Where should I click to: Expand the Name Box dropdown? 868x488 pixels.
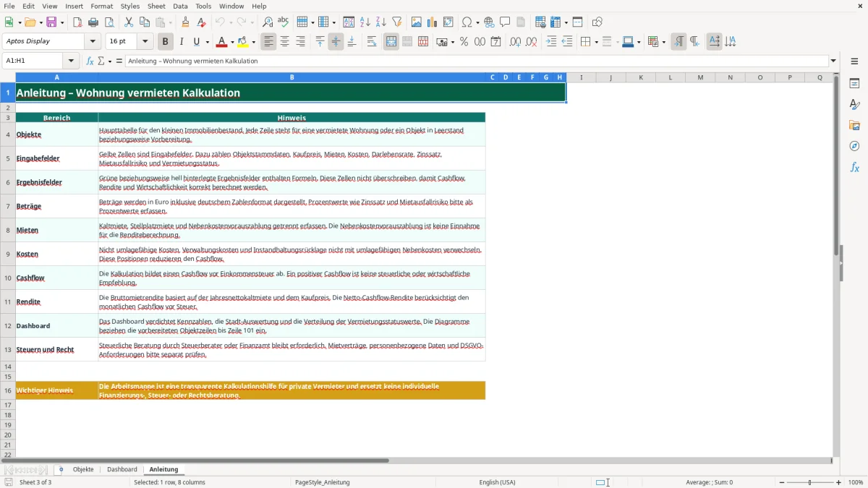tap(71, 61)
